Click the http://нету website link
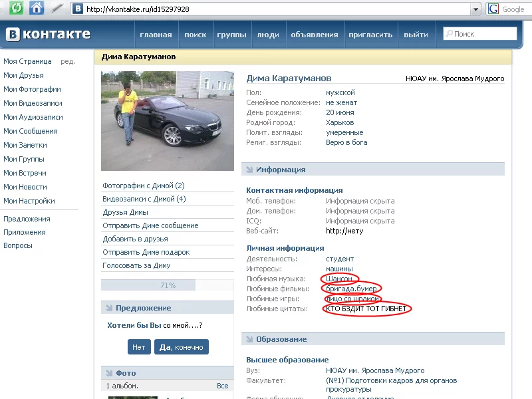Image resolution: width=532 pixels, height=399 pixels. pyautogui.click(x=344, y=231)
